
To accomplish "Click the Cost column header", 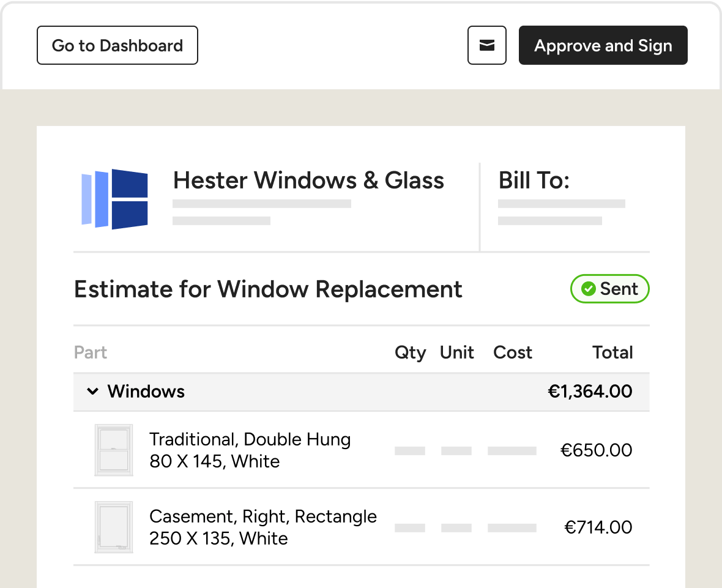I will [513, 352].
